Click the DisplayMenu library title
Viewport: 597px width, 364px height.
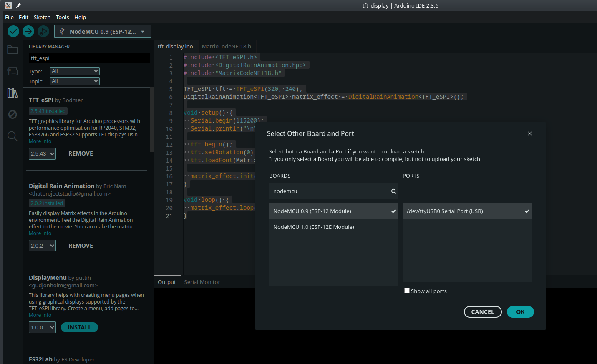(48, 278)
